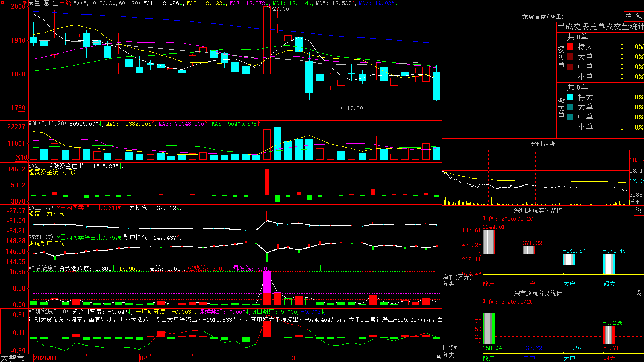Click the 委卖单 vertical label
The width and height of the screenshot is (644, 362).
pyautogui.click(x=561, y=108)
